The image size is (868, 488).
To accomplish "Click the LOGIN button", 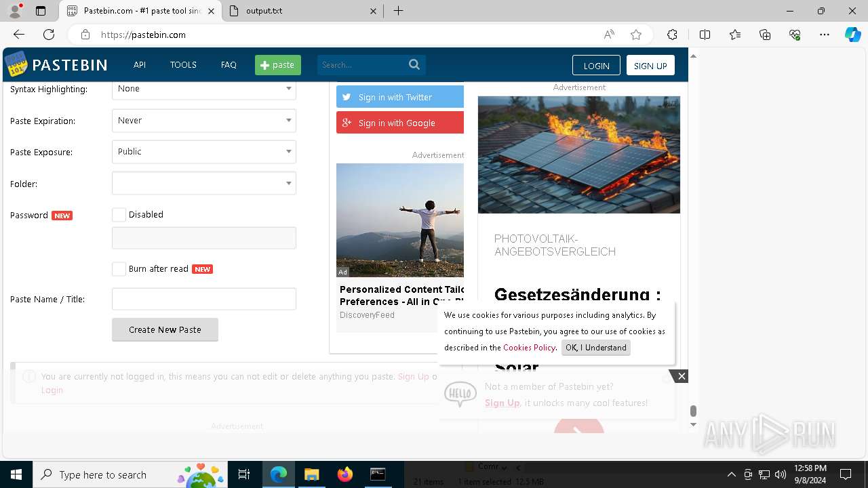I will click(596, 66).
